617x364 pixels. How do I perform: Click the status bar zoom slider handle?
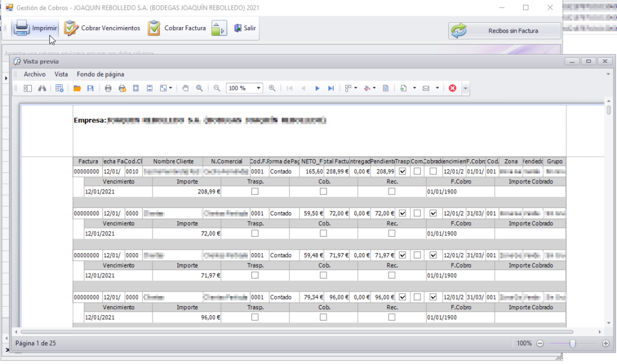(572, 344)
